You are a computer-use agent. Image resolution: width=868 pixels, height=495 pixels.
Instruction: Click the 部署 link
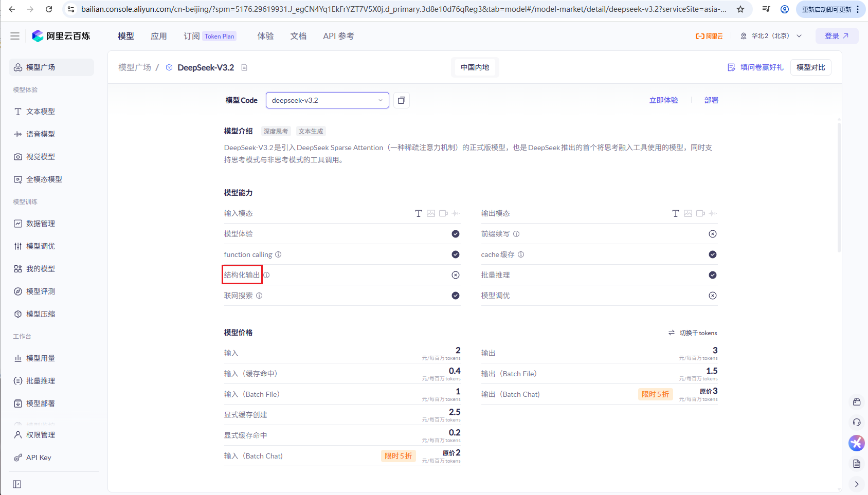[x=711, y=100]
